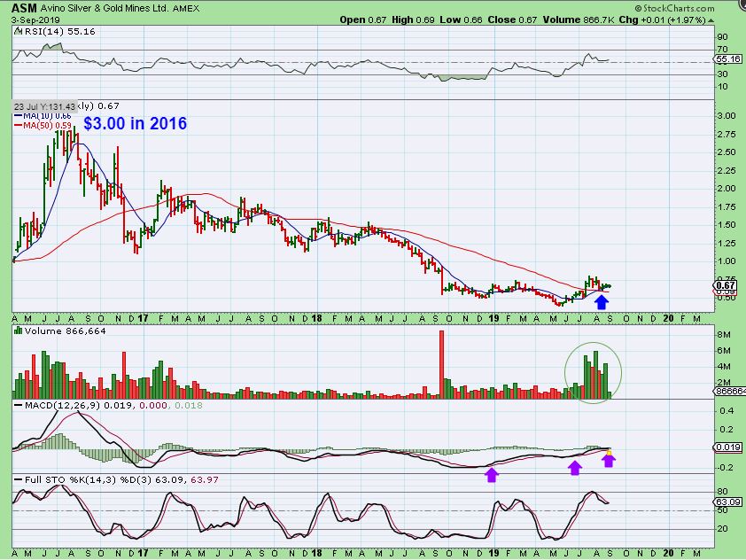Viewport: 746px width, 560px height.
Task: Click the 2.00 label on the price axis
Action: coord(726,189)
